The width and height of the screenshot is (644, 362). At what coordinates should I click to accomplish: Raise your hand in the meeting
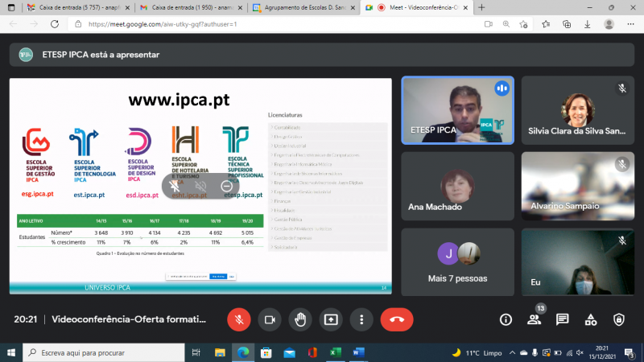click(299, 319)
